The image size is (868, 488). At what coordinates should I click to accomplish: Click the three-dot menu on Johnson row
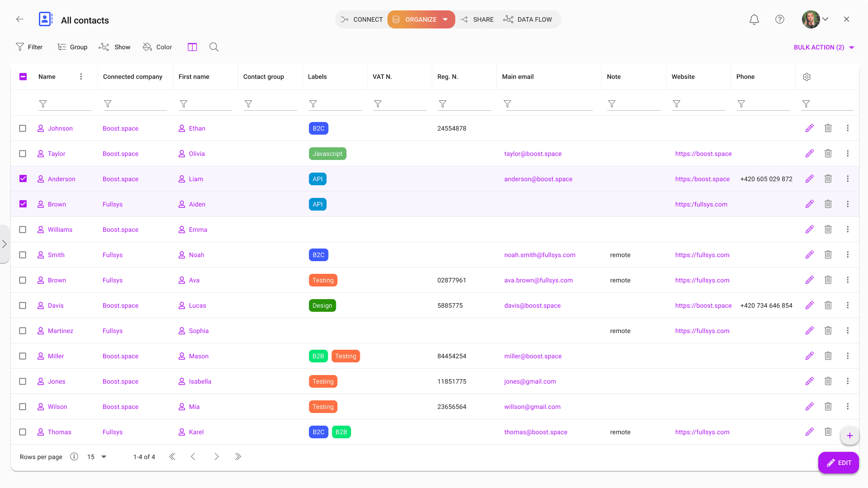pyautogui.click(x=848, y=128)
